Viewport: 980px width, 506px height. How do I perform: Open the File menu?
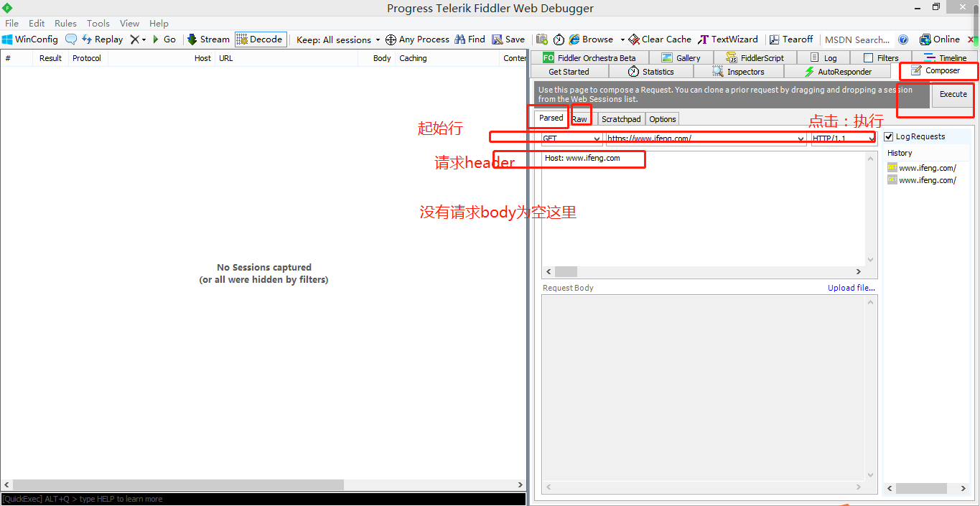click(12, 23)
